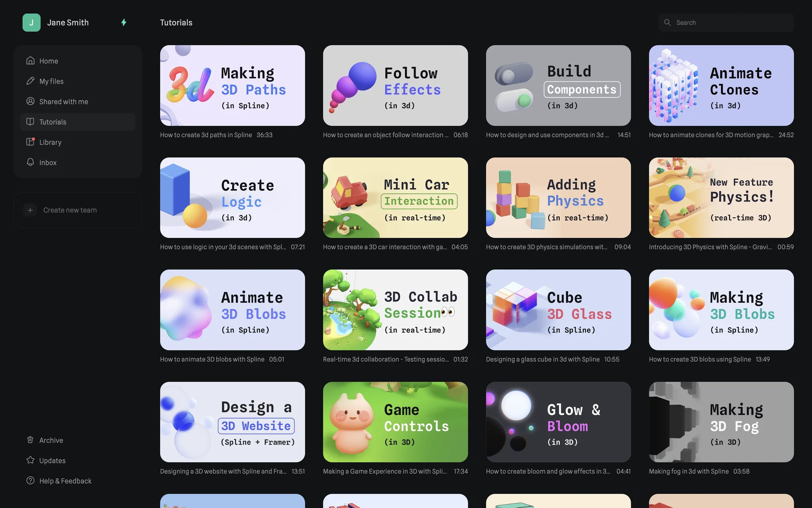Click the J avatar next to Jane Smith
The width and height of the screenshot is (812, 508).
31,22
